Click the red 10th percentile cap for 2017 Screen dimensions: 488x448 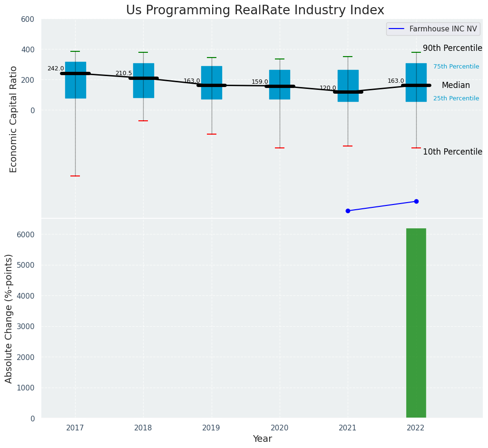75,176
